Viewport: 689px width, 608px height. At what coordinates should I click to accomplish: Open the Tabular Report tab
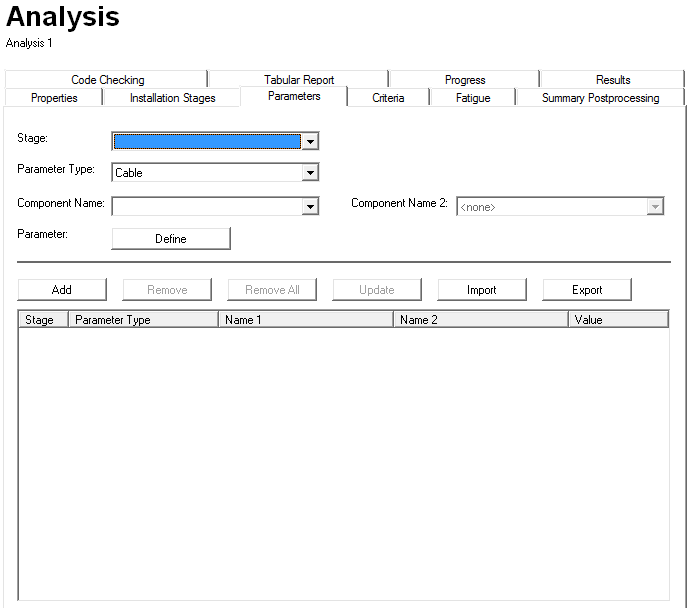click(x=299, y=80)
